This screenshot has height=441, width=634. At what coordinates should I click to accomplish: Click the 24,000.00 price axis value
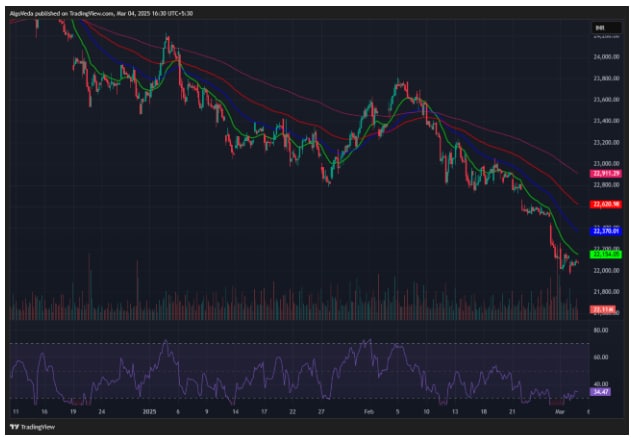click(x=606, y=57)
